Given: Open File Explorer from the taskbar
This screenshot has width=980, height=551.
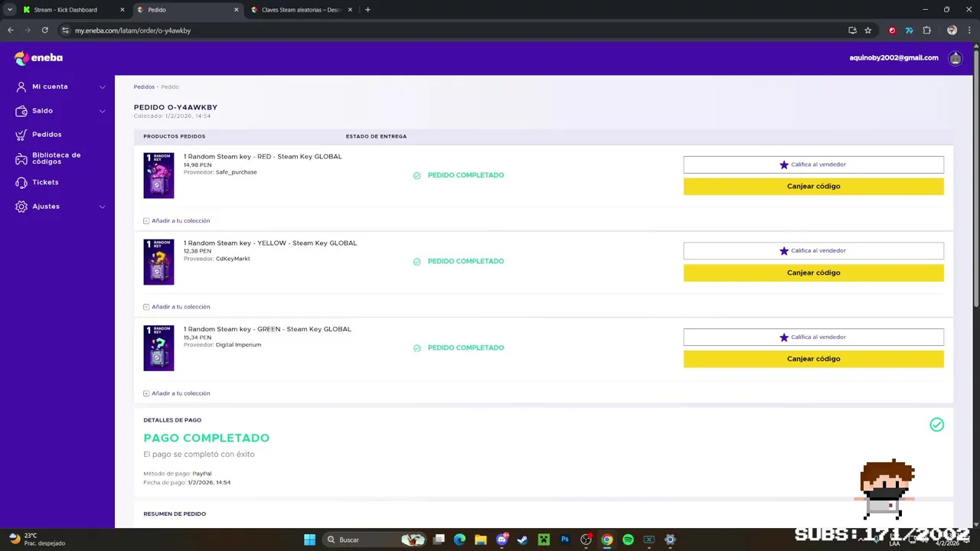Looking at the screenshot, I should pyautogui.click(x=481, y=540).
